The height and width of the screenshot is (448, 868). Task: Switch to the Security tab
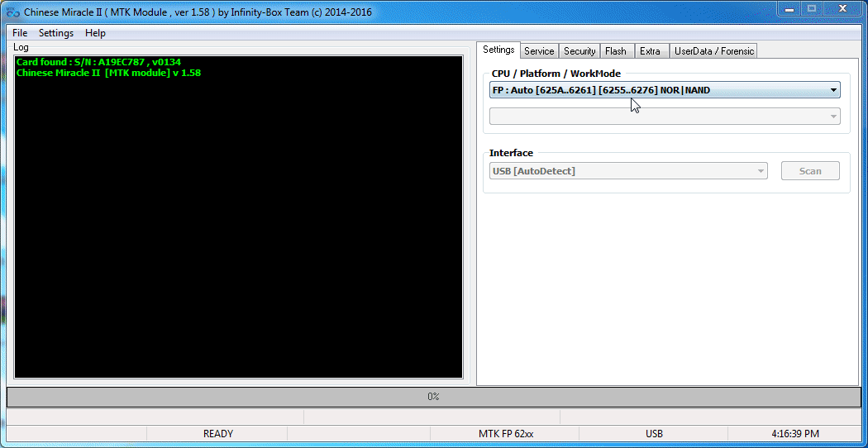coord(579,51)
